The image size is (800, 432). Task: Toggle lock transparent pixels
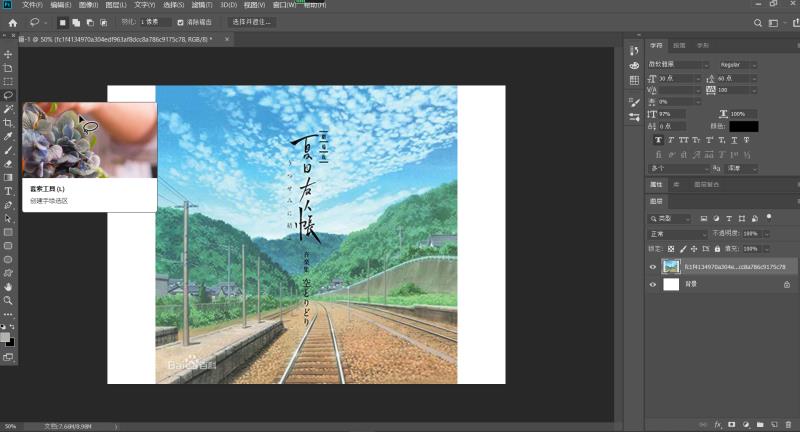(671, 249)
